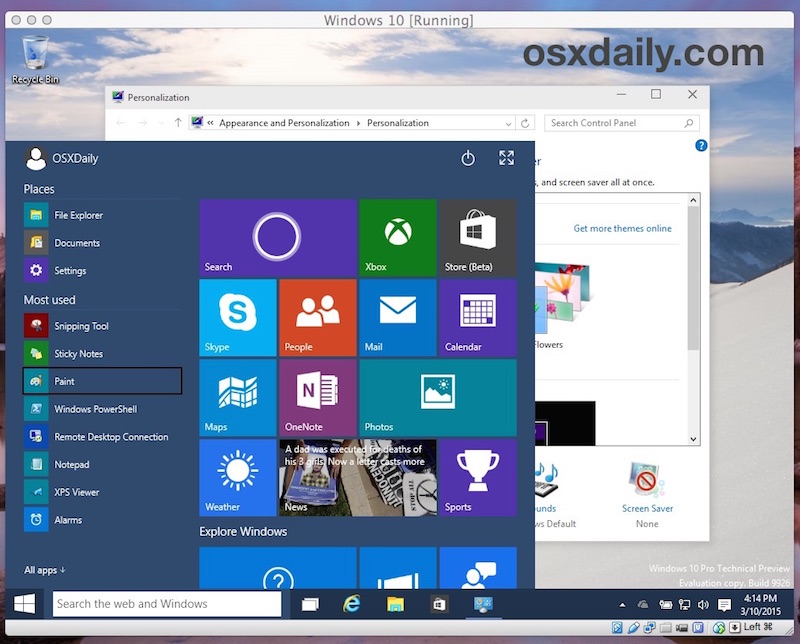Click the power button in Start menu
Screen dimensions: 800x644
(468, 158)
